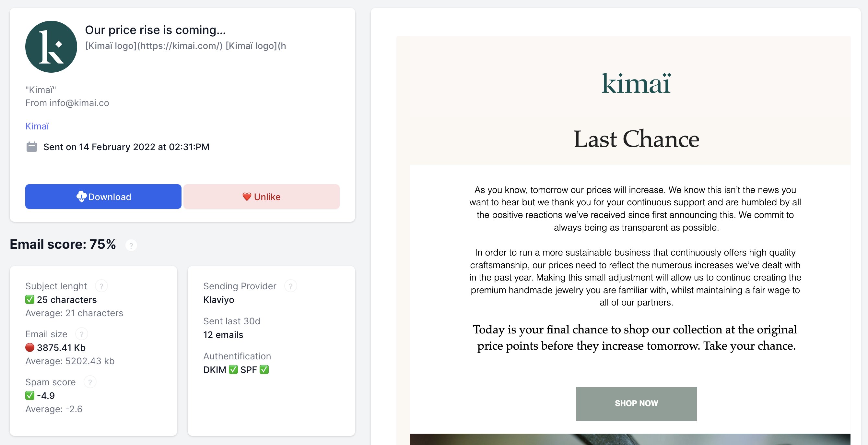Click the green DKIM checkmark

tap(233, 369)
